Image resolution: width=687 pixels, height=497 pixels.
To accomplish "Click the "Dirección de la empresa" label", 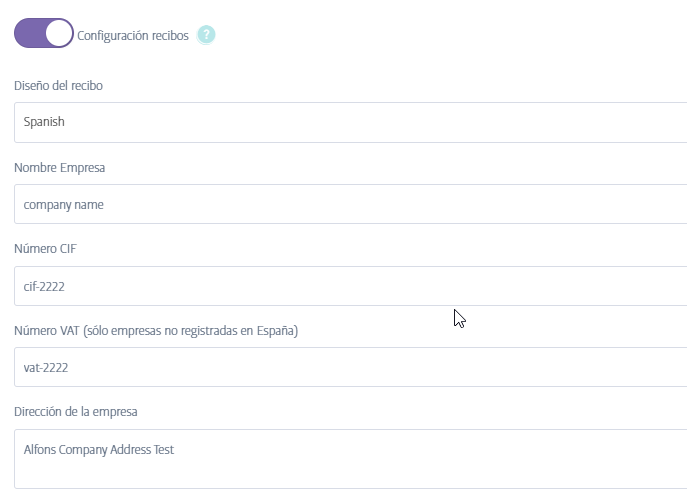I will [x=76, y=411].
